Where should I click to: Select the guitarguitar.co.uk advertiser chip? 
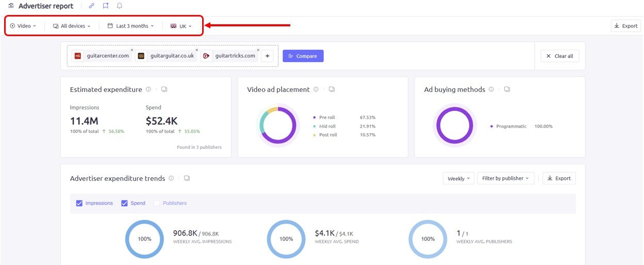point(166,56)
